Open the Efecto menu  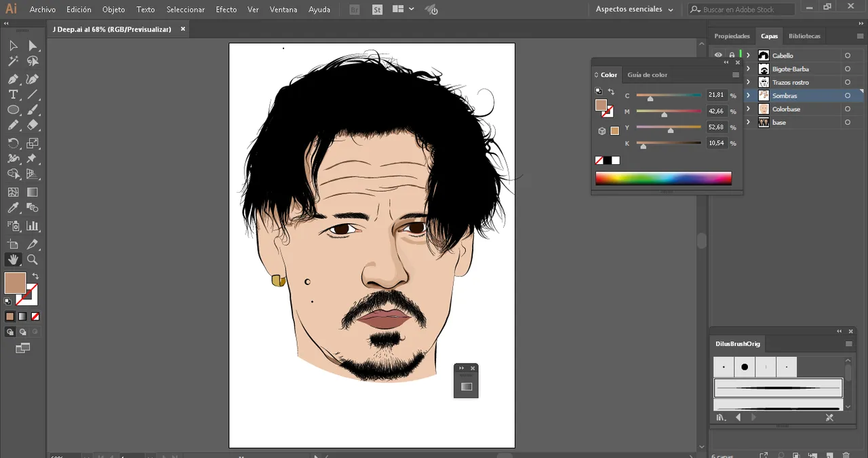[x=226, y=9]
